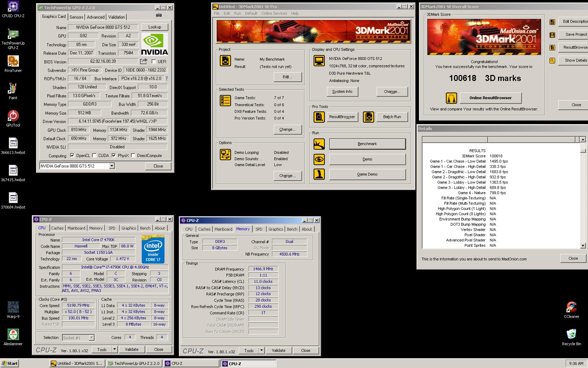Click the ResultBrowser magnifier icon
The width and height of the screenshot is (588, 368).
click(x=319, y=117)
